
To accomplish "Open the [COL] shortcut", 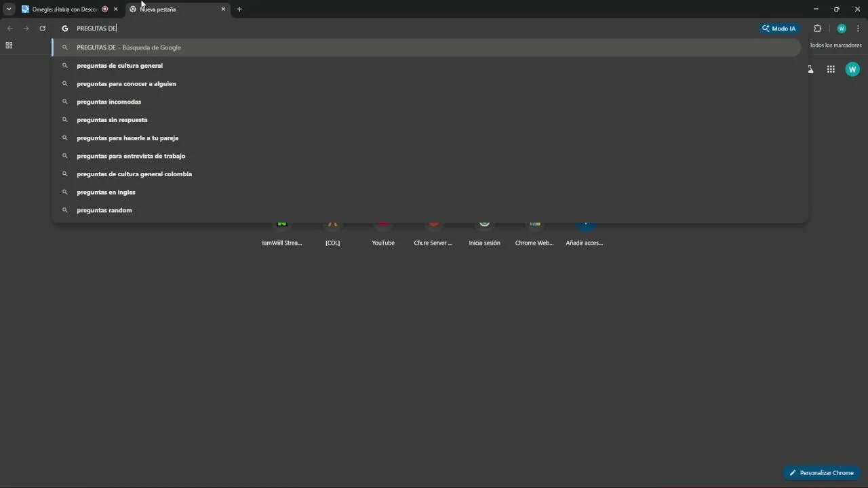I will coord(332,233).
